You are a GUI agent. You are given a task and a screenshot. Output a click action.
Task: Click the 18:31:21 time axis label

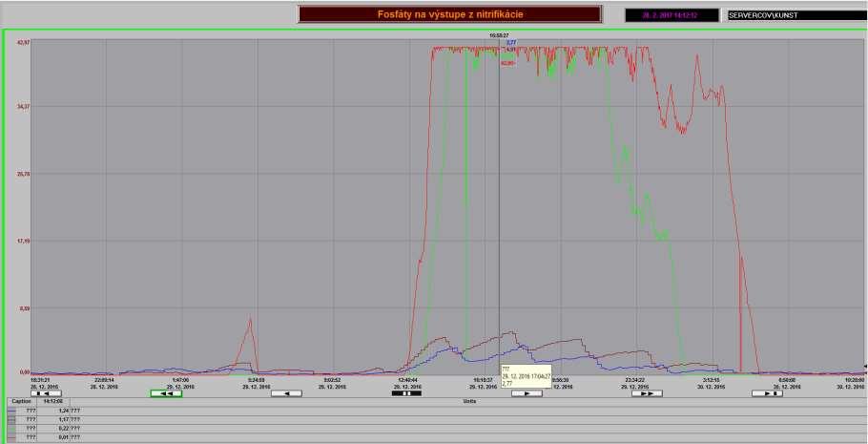click(40, 380)
